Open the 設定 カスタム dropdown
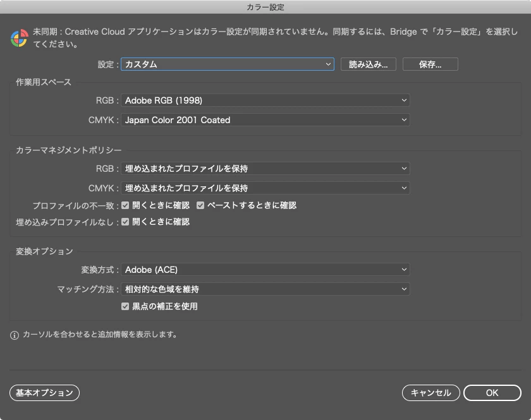Screen dimensions: 531x420 227,64
